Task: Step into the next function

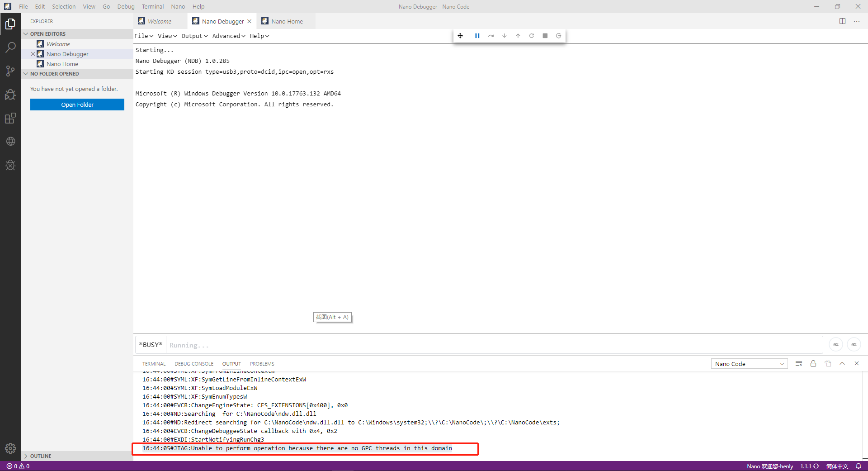Action: [504, 36]
